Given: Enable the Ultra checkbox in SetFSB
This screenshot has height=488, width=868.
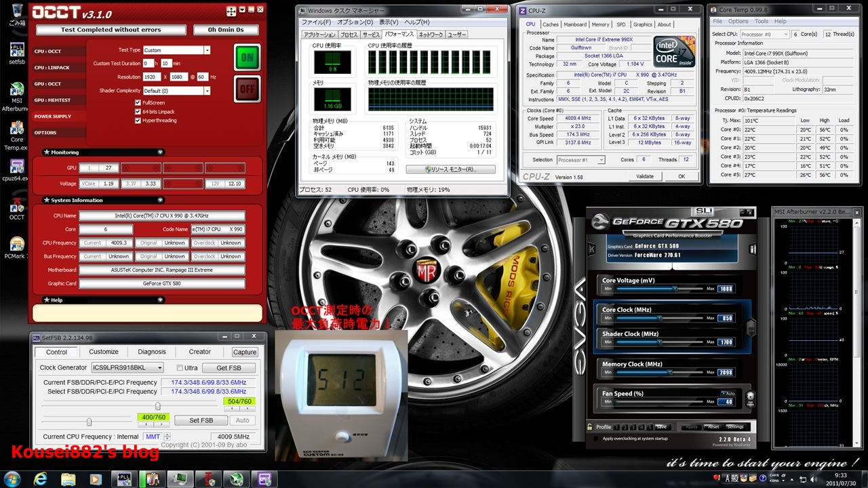Looking at the screenshot, I should [x=180, y=368].
